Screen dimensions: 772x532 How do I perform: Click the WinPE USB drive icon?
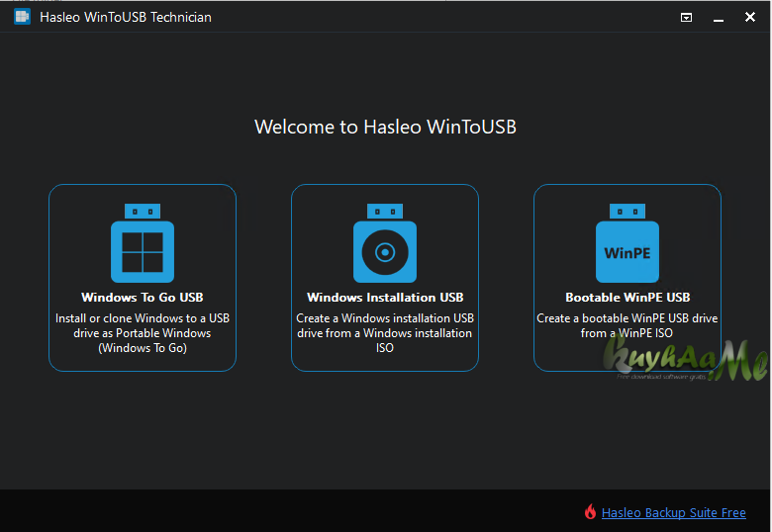click(x=627, y=243)
